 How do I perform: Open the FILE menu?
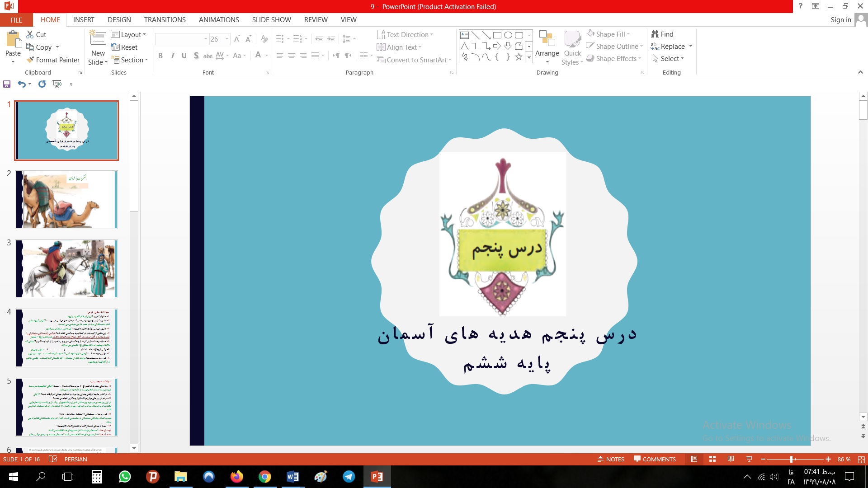coord(16,20)
